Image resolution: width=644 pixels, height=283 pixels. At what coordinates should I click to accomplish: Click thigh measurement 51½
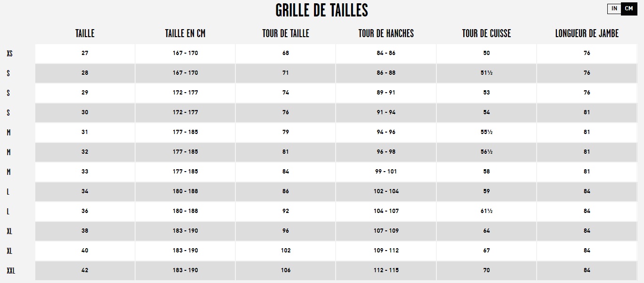(x=486, y=73)
